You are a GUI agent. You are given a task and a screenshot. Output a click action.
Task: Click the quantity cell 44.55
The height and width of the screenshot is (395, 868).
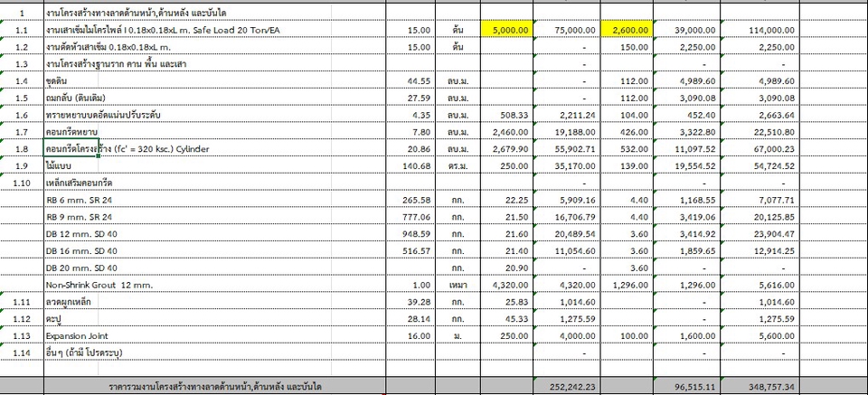410,80
